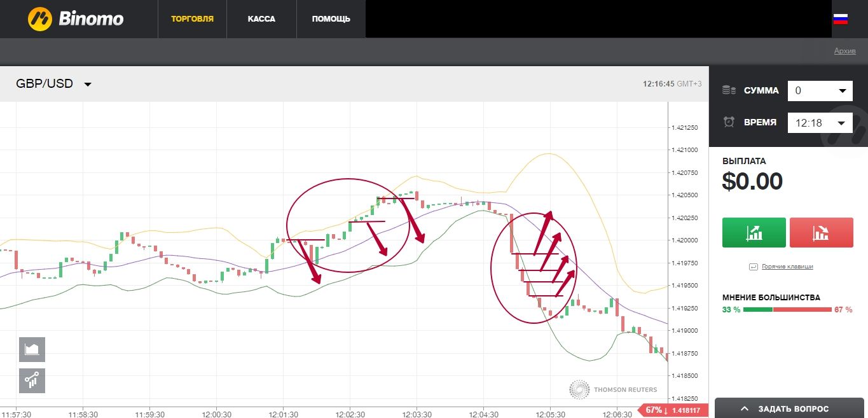Click the 12:16:45 clock text
Image resolution: width=868 pixels, height=418 pixels.
tap(658, 84)
